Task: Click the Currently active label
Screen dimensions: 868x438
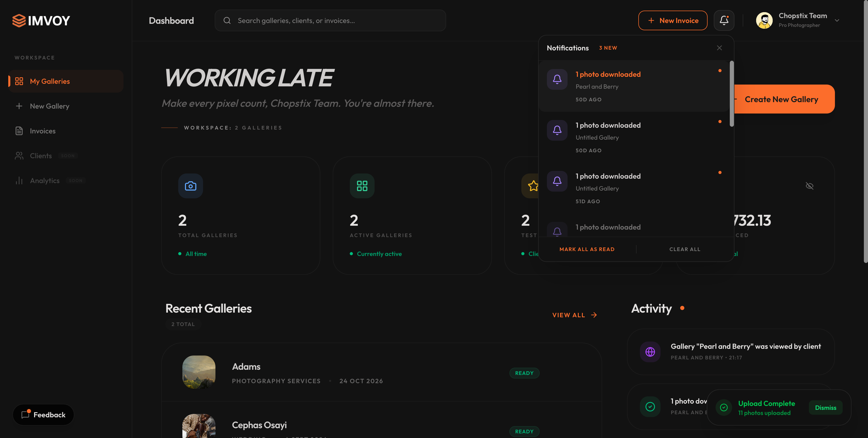Action: [x=379, y=254]
